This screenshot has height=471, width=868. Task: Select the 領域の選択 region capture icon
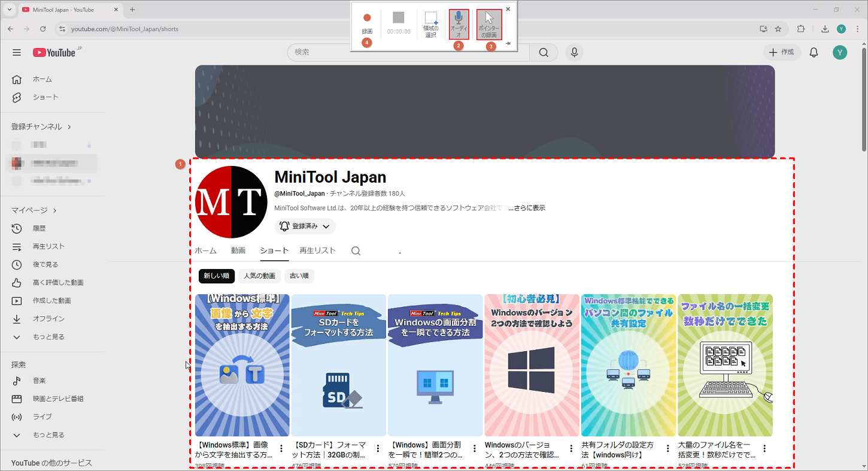[430, 24]
